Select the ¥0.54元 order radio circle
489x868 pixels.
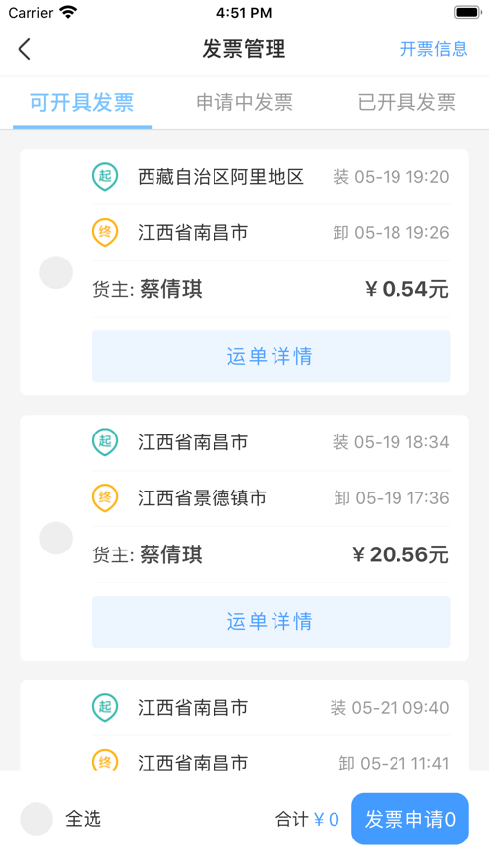(x=56, y=272)
